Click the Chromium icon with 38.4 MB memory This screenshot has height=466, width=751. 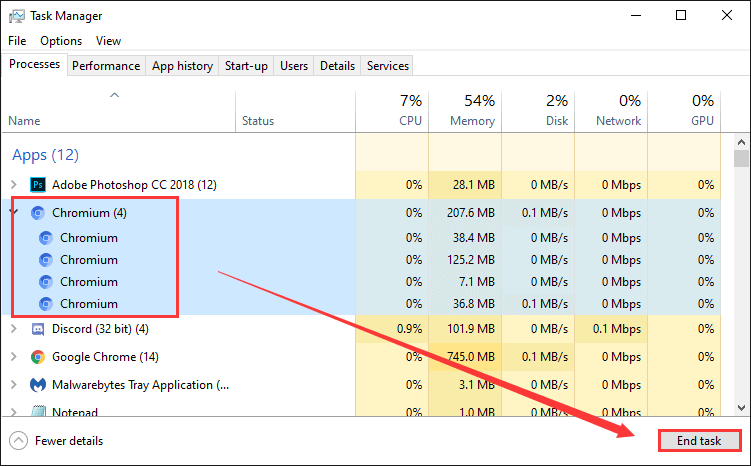46,238
